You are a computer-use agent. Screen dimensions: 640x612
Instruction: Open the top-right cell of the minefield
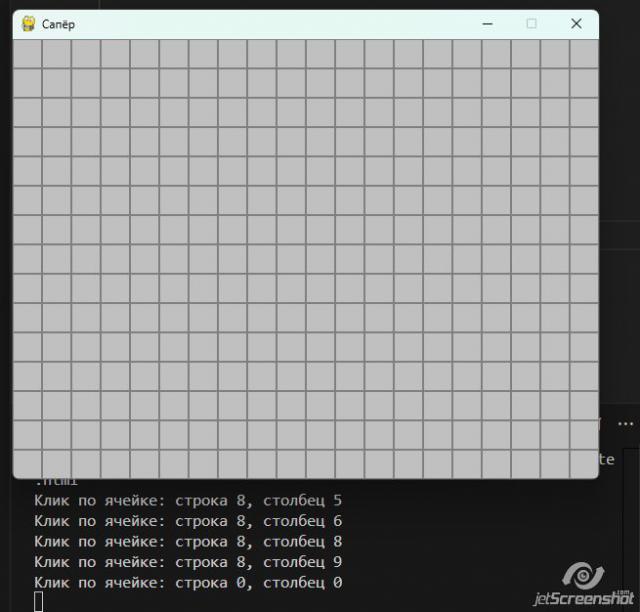point(584,54)
